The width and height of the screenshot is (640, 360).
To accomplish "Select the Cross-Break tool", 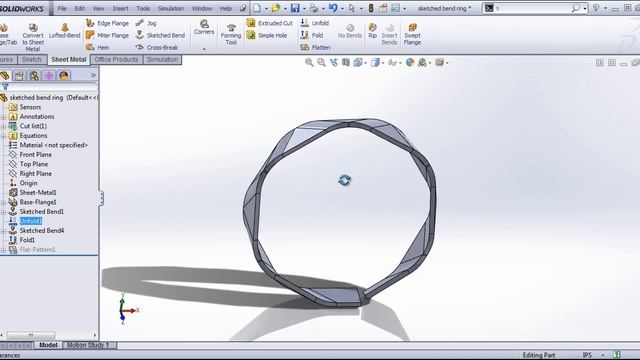I will (157, 47).
